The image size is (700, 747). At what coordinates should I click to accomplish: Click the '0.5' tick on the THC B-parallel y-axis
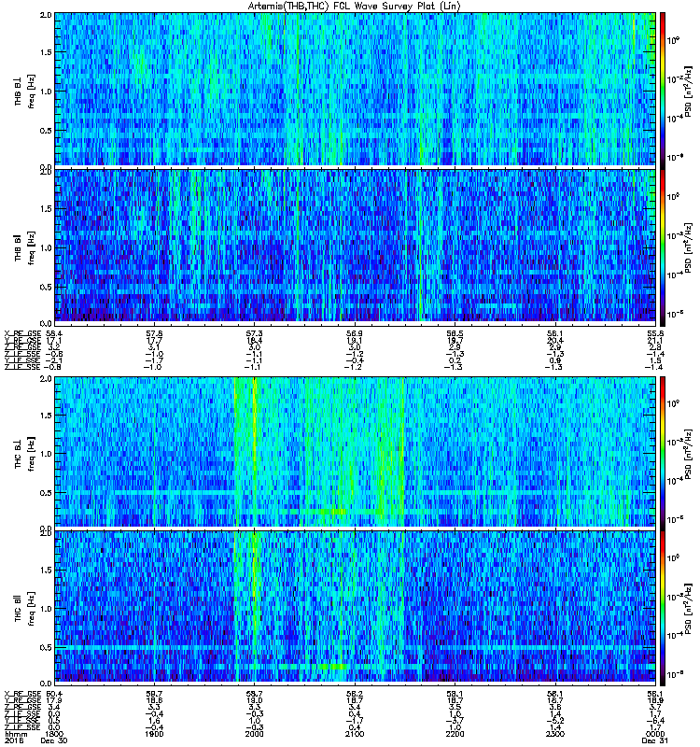tap(46, 647)
